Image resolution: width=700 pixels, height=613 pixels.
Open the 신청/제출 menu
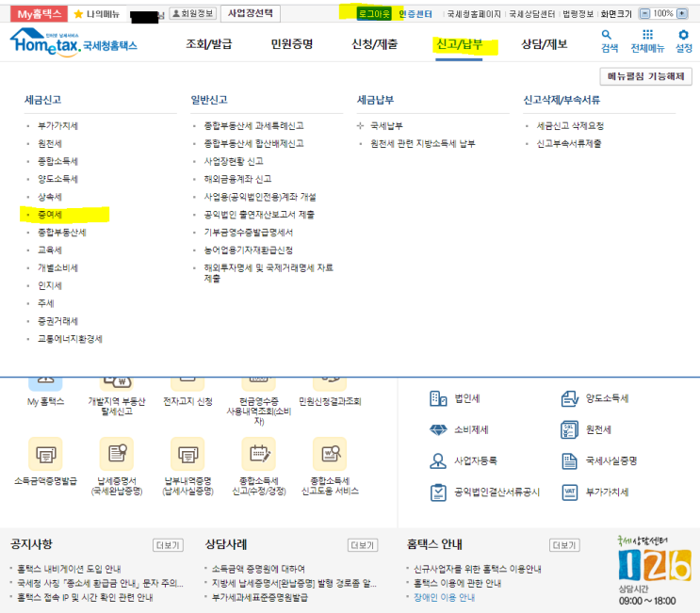375,43
